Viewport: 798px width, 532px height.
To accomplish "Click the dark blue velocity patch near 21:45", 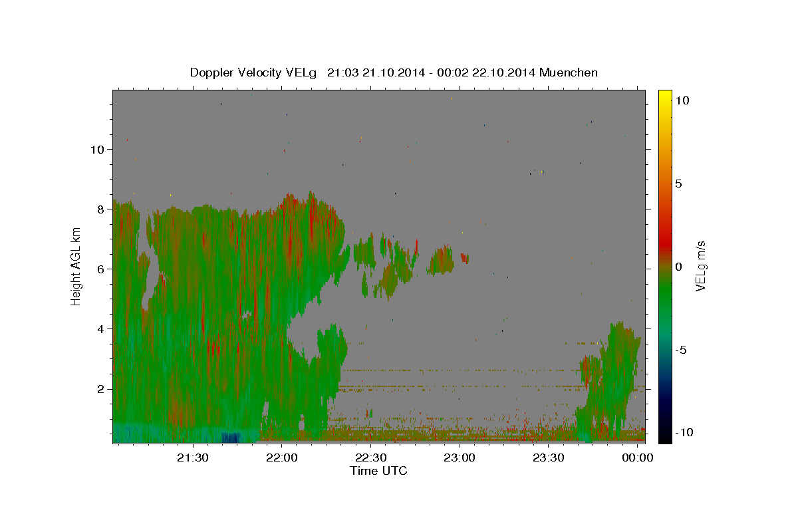I will coord(230,438).
